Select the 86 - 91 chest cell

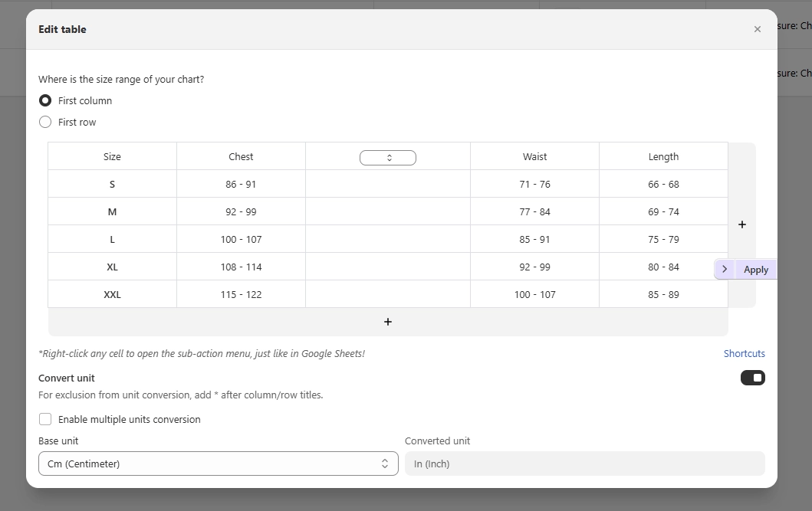click(241, 184)
